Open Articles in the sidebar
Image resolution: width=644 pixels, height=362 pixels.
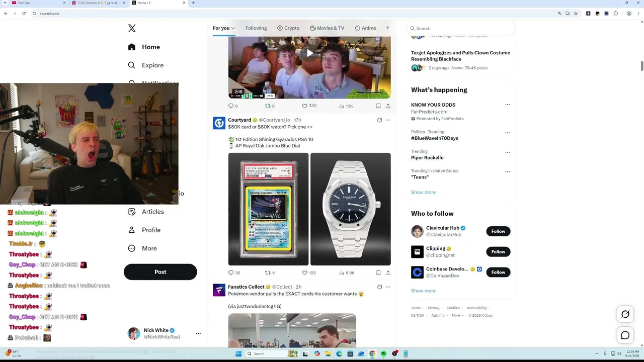click(x=146, y=212)
